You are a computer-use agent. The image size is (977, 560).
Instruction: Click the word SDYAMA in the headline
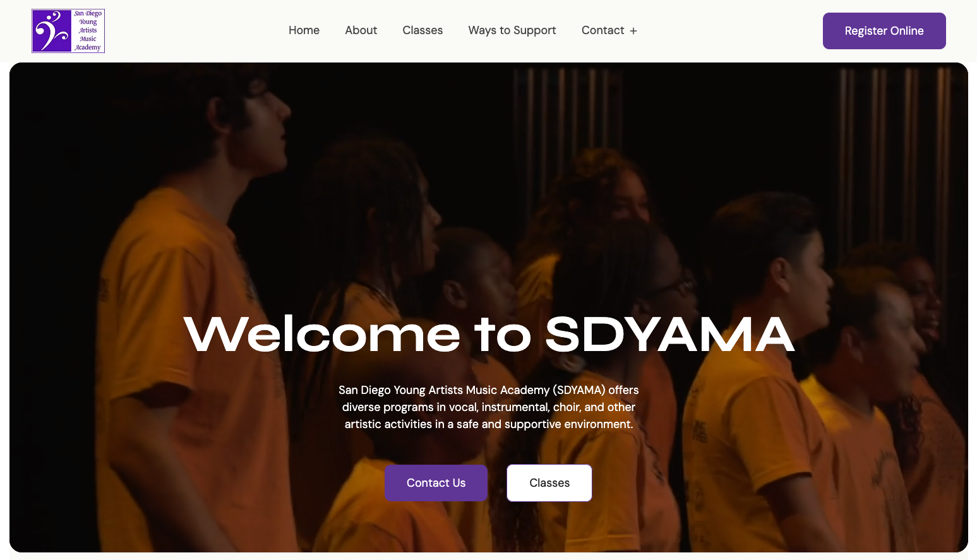pyautogui.click(x=669, y=334)
